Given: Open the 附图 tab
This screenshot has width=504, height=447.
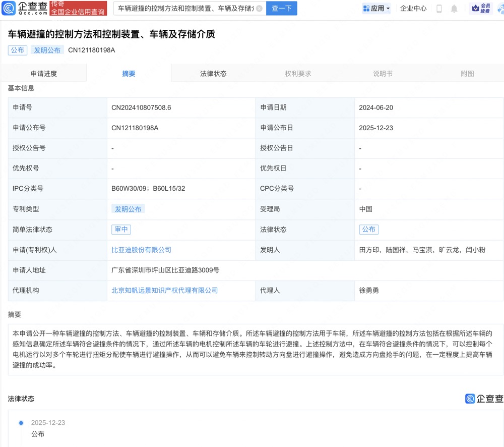Looking at the screenshot, I should (467, 74).
